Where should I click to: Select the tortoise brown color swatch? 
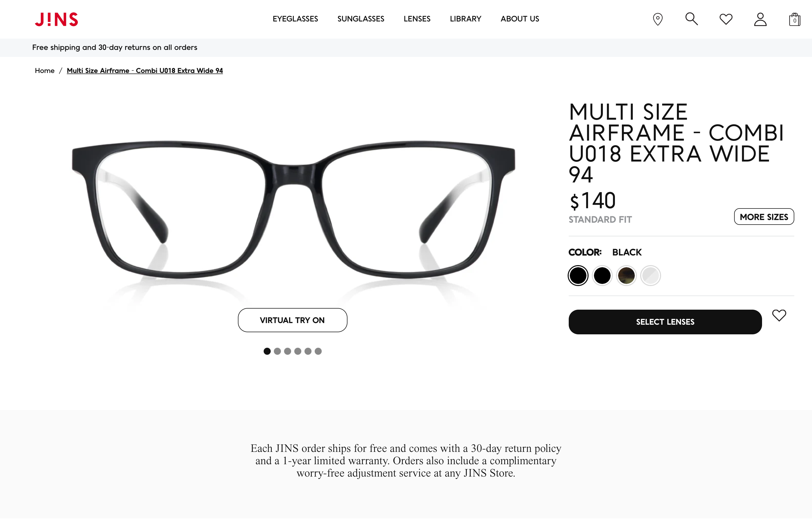coord(626,275)
